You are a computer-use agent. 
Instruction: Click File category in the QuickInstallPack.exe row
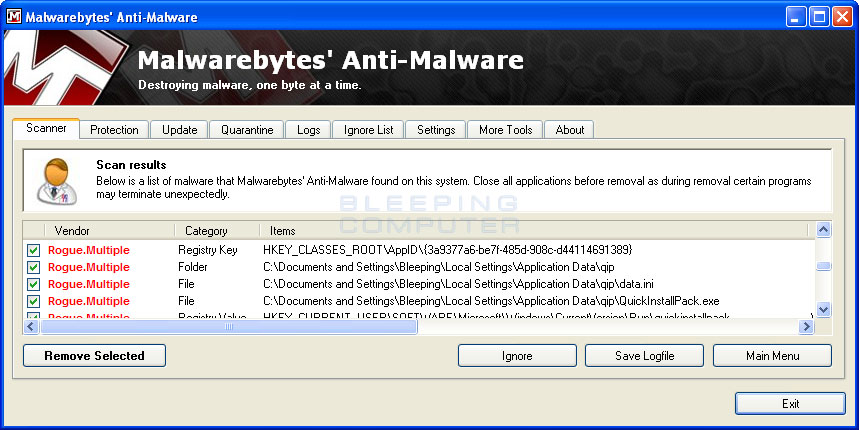tap(186, 301)
